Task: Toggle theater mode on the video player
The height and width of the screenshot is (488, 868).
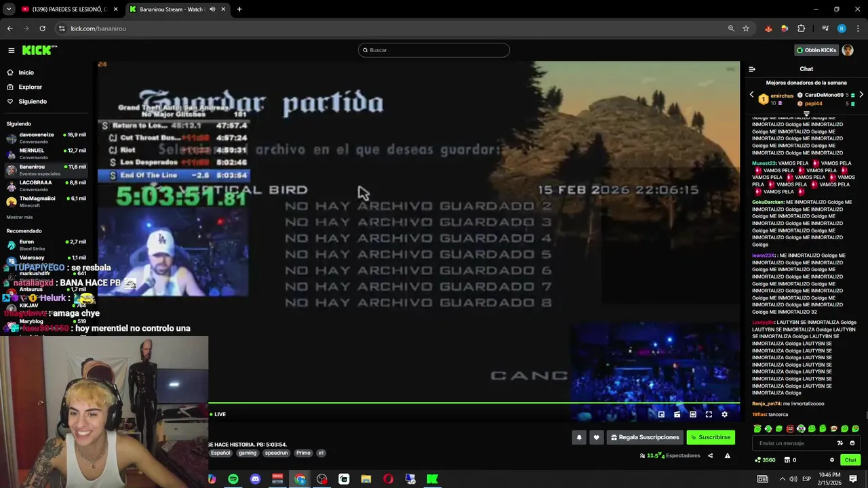Action: click(x=692, y=414)
